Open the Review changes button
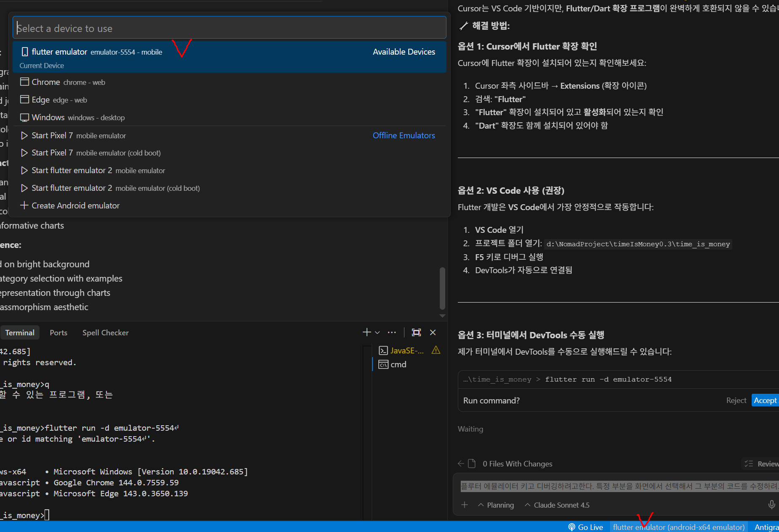 [x=761, y=464]
